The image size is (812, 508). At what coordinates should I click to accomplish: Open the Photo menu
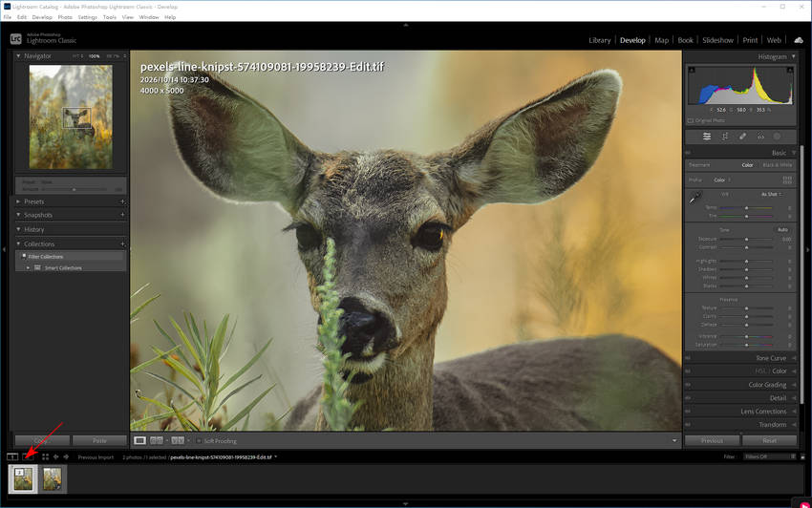click(65, 17)
